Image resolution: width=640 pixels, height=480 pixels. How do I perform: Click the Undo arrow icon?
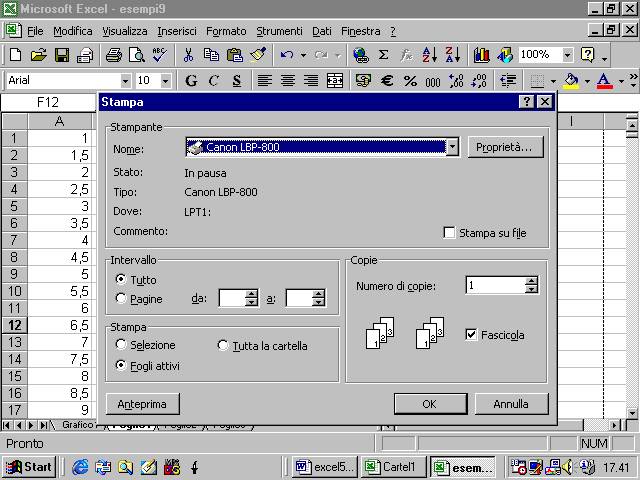[x=287, y=55]
